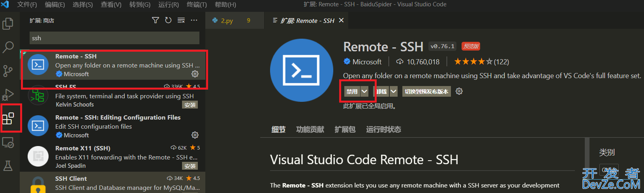Expand the 卸载 dropdown arrow

(394, 91)
